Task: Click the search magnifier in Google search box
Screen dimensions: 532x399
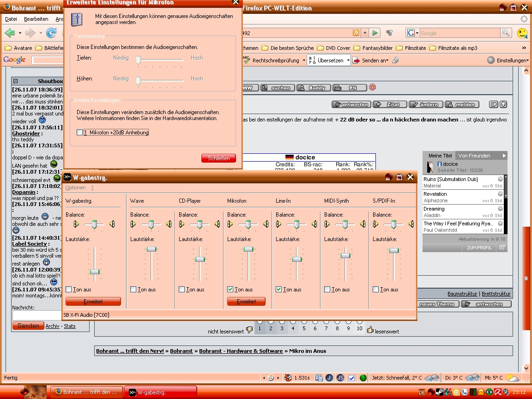Action: 506,33
